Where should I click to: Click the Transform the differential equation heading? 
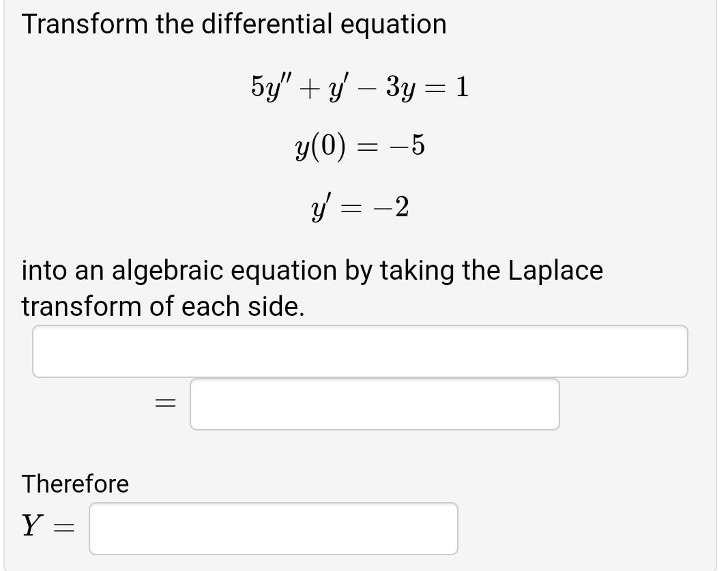pyautogui.click(x=233, y=23)
